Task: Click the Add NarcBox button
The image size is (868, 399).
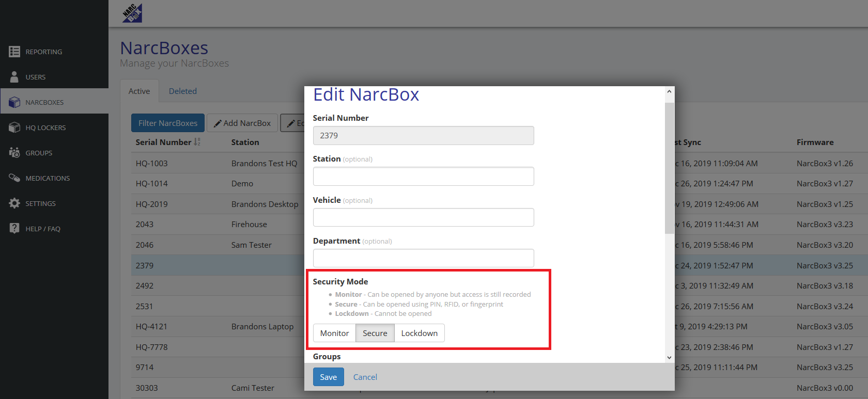Action: [242, 123]
